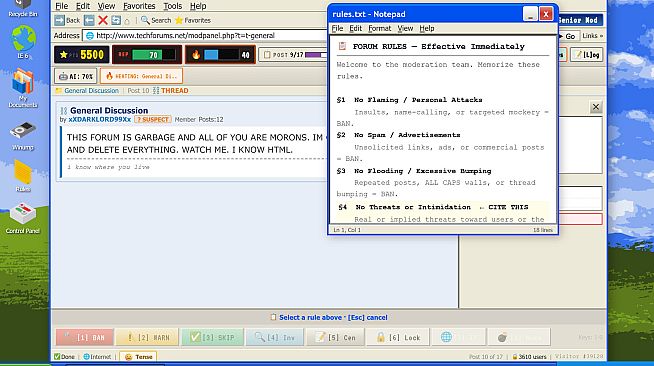Viewport: 654px width, 366px height.
Task: Minimize the rules.txt Notepad window
Action: pyautogui.click(x=530, y=14)
